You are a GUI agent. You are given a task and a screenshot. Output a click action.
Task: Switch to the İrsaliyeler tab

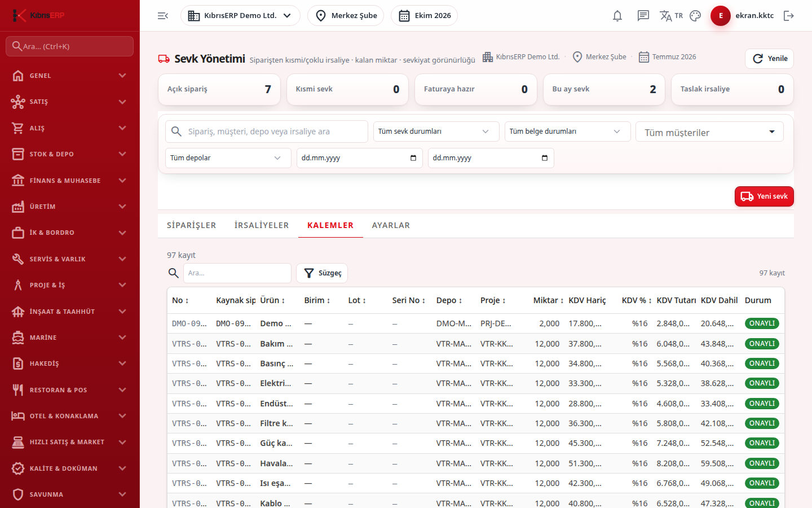pos(262,225)
